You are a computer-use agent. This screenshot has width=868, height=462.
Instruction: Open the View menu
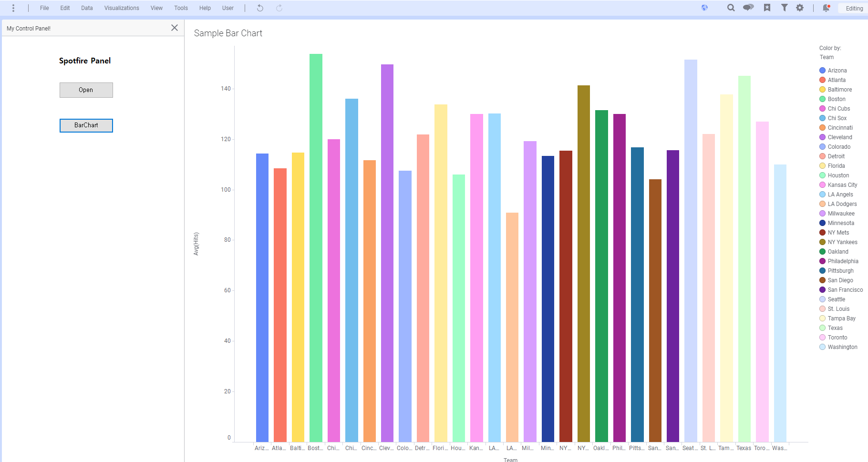point(156,8)
